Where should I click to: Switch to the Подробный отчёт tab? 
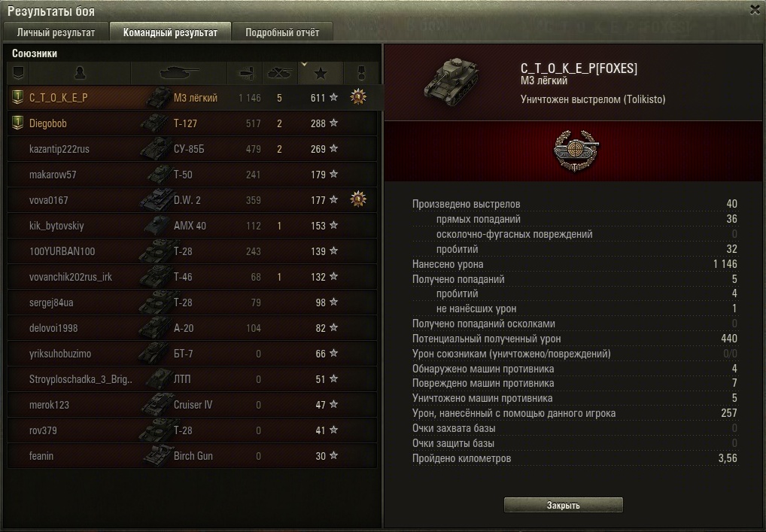click(282, 32)
